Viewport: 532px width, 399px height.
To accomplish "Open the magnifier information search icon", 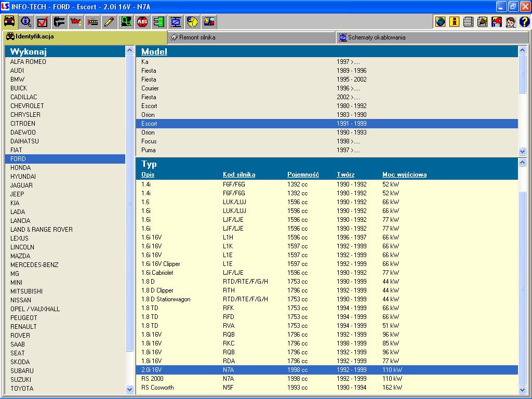I will coord(26,22).
